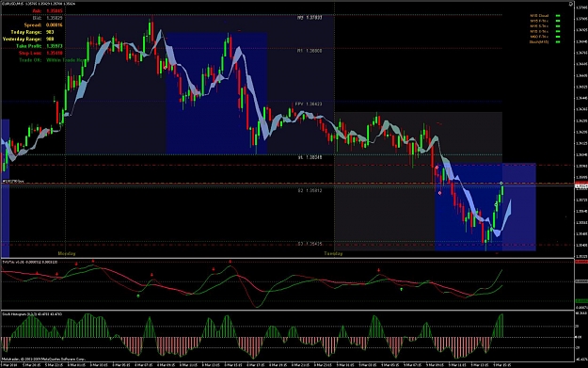
Task: Click the Monday day label
Action: pyautogui.click(x=67, y=253)
